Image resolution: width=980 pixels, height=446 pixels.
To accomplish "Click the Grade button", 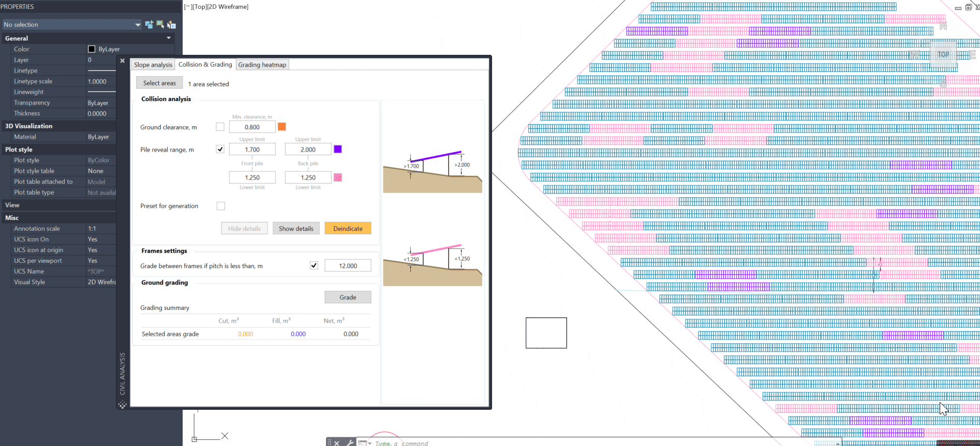I will coord(348,297).
